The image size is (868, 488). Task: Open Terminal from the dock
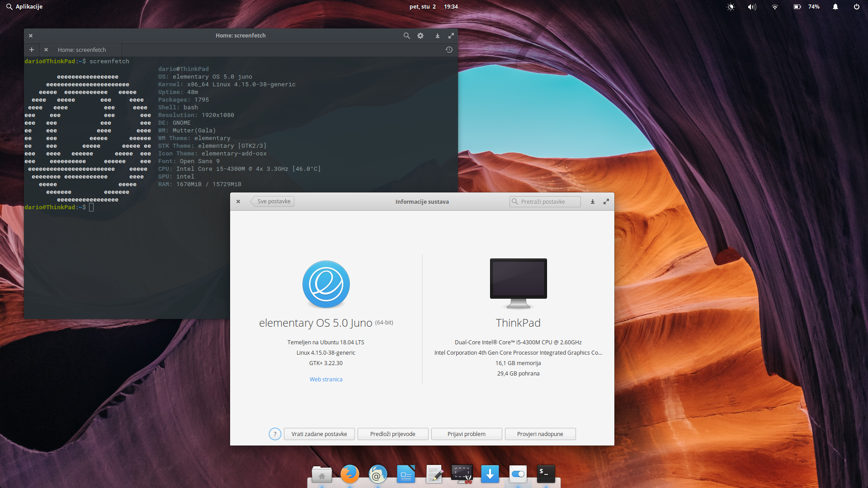(x=546, y=474)
